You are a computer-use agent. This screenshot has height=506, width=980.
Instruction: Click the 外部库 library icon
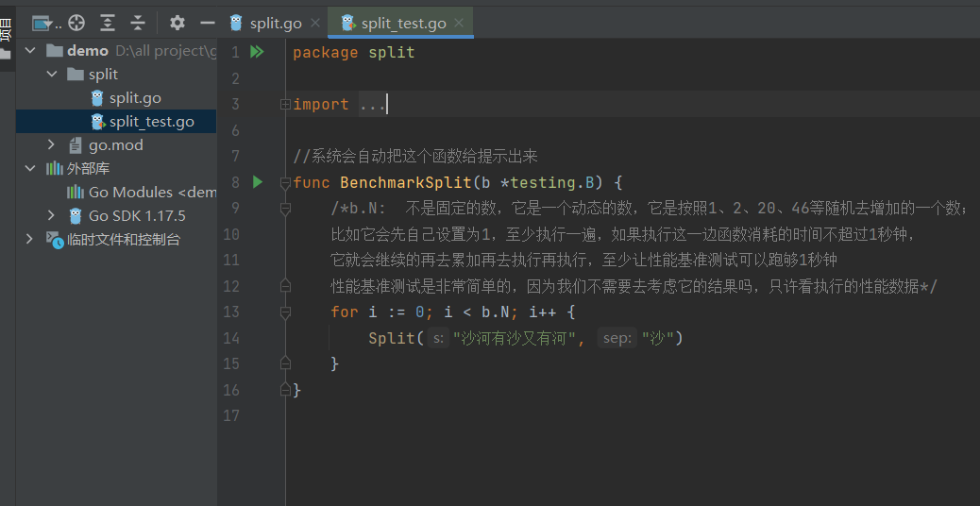pos(55,169)
